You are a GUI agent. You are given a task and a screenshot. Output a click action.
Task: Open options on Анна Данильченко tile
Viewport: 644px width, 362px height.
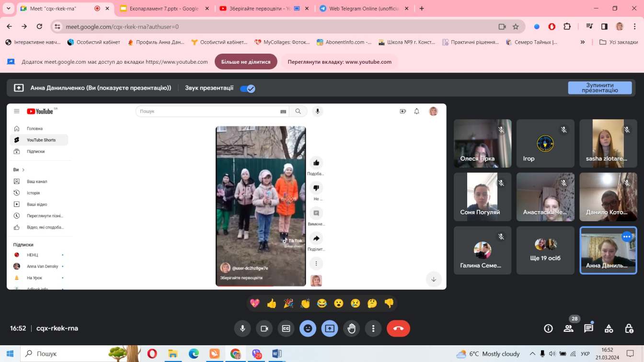point(627,237)
